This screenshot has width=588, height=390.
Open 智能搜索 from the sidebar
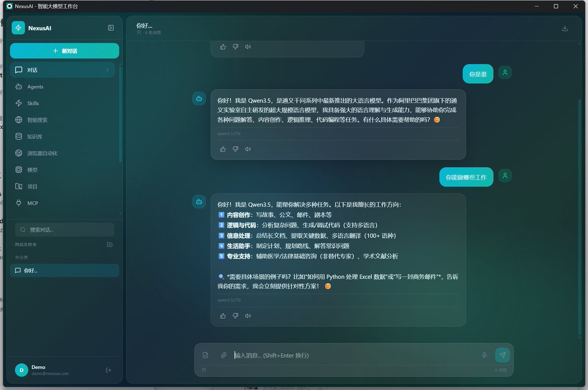62,120
